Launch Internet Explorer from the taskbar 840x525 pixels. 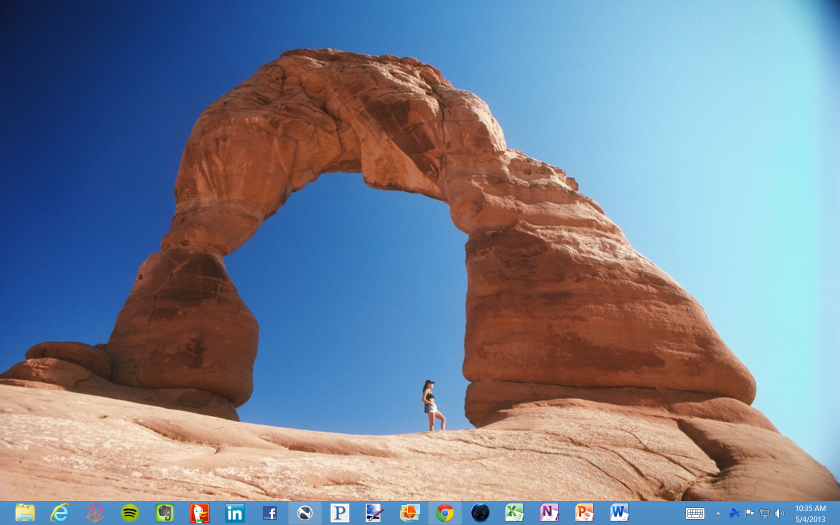click(x=60, y=513)
